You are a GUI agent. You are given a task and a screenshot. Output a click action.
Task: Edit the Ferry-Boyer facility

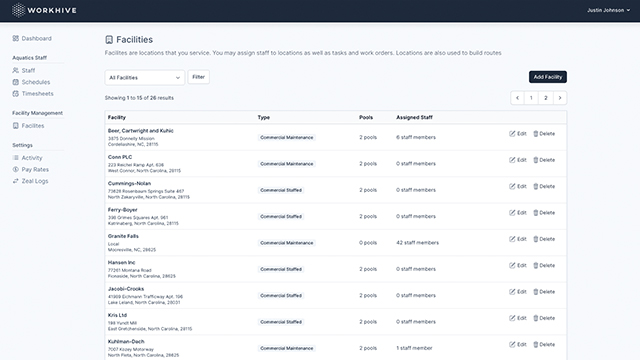[518, 213]
